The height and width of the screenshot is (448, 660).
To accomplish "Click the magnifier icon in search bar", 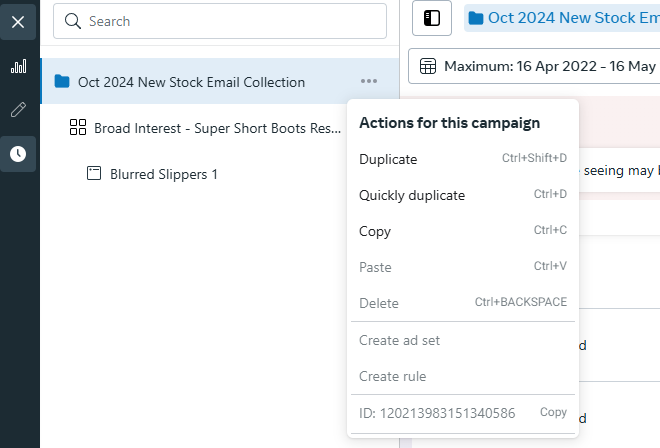I will pos(70,21).
